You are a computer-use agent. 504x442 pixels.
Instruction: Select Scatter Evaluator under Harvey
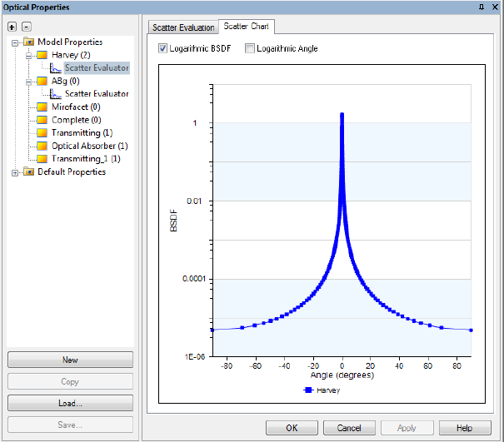click(x=97, y=67)
